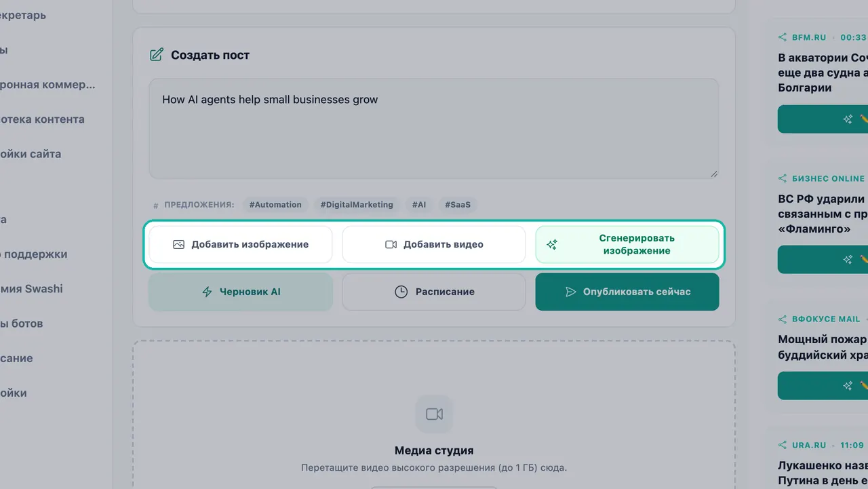Open the sidebar item ending in 'поддержки'
Viewport: 868px width, 489px height.
click(34, 254)
